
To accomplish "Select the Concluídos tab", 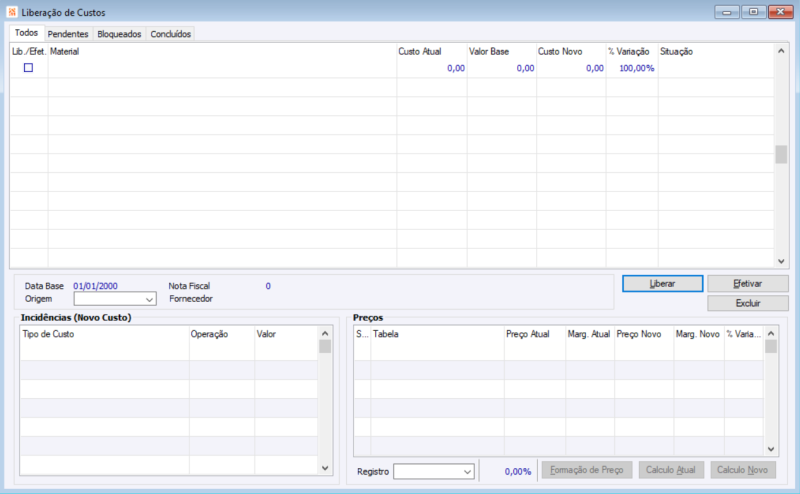I will pyautogui.click(x=170, y=34).
